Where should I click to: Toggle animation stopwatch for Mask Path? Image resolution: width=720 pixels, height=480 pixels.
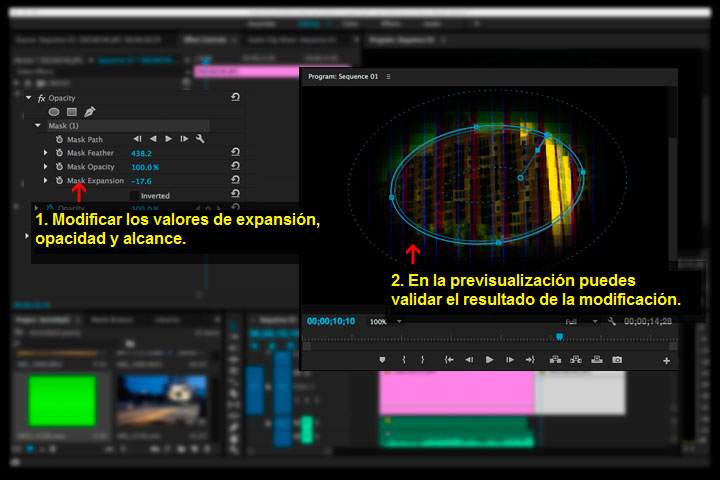(59, 139)
